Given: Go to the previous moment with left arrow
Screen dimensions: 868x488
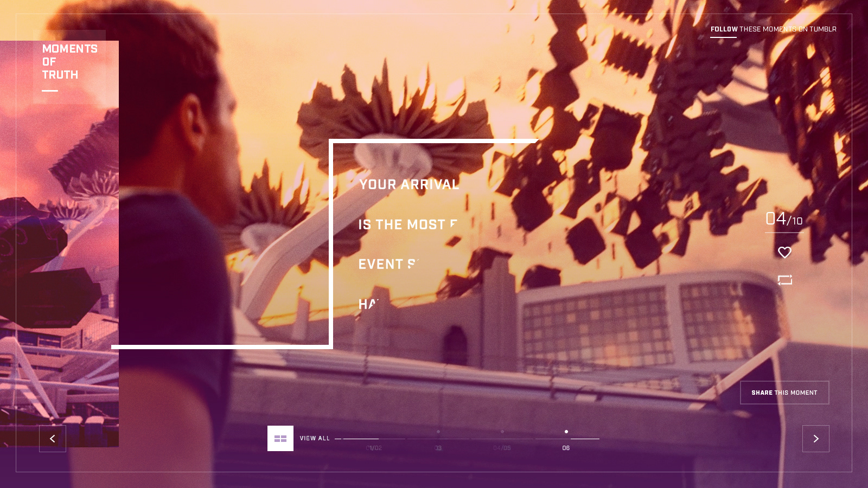Looking at the screenshot, I should coord(53,439).
